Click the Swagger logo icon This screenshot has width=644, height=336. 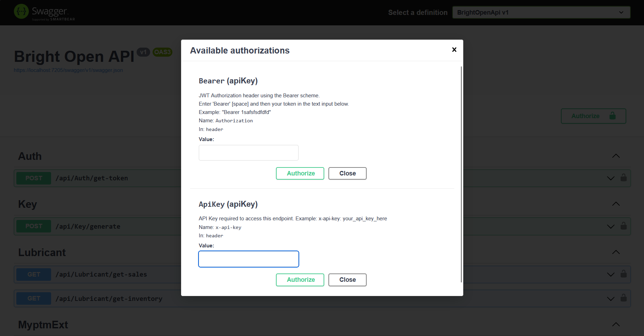[21, 11]
